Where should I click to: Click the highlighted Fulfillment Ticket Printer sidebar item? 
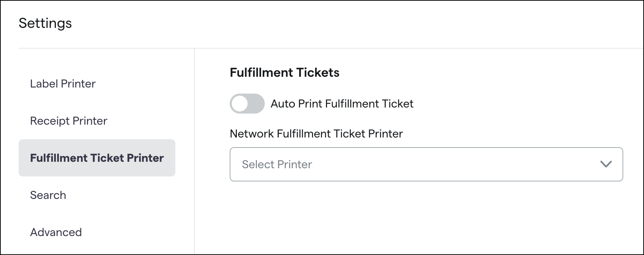tap(97, 158)
